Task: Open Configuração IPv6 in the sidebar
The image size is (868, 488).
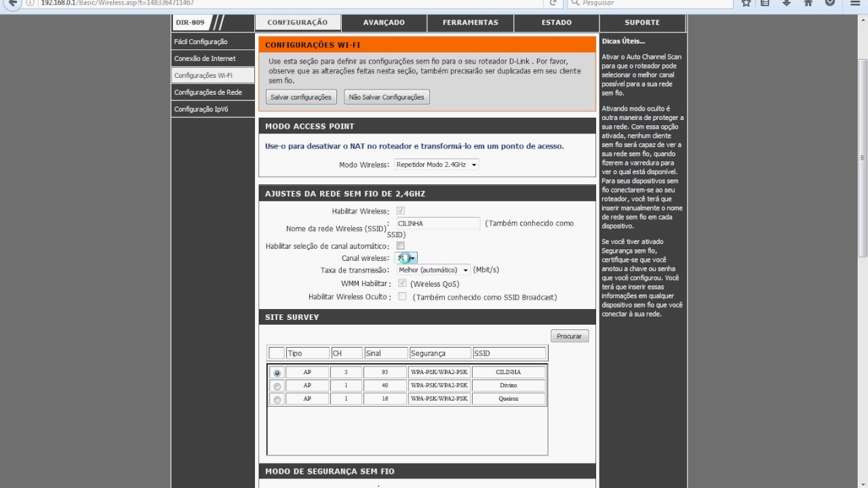Action: tap(213, 109)
